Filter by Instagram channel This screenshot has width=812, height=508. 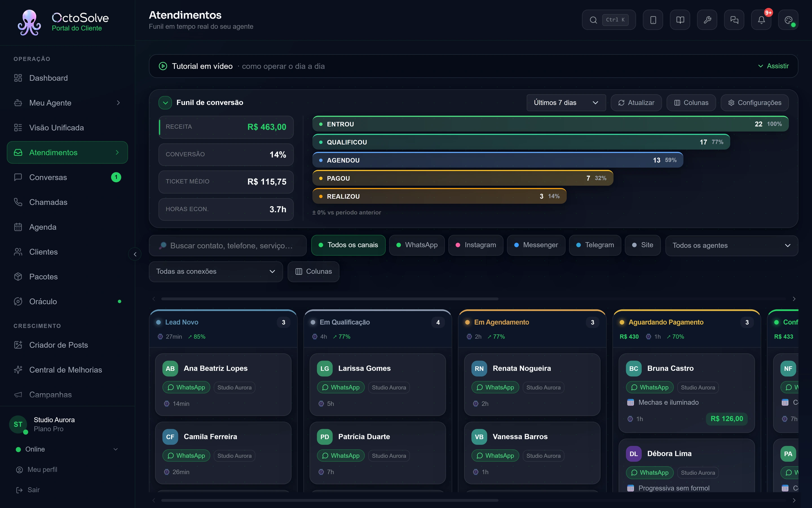[475, 245]
